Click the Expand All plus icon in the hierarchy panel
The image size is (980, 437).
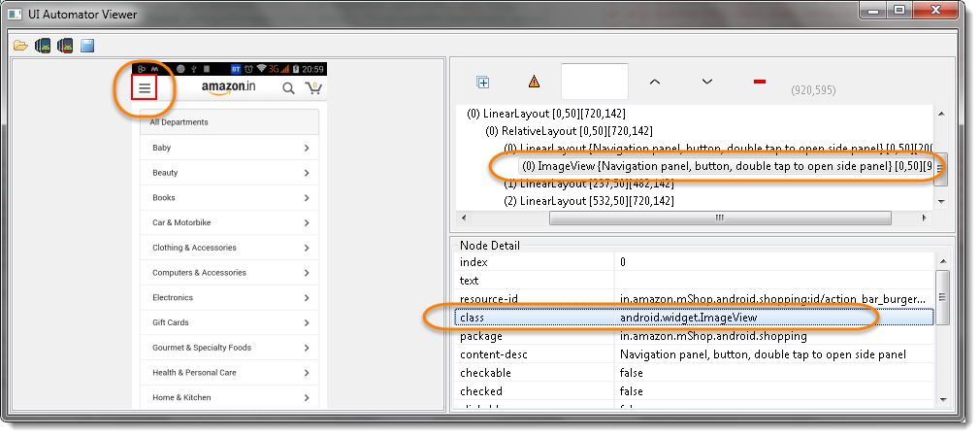[x=482, y=82]
